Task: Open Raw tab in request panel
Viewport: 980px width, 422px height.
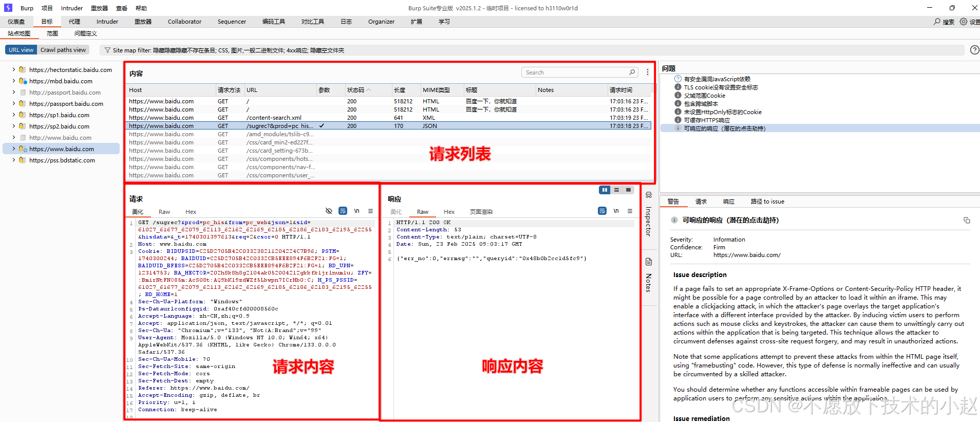Action: click(x=164, y=212)
